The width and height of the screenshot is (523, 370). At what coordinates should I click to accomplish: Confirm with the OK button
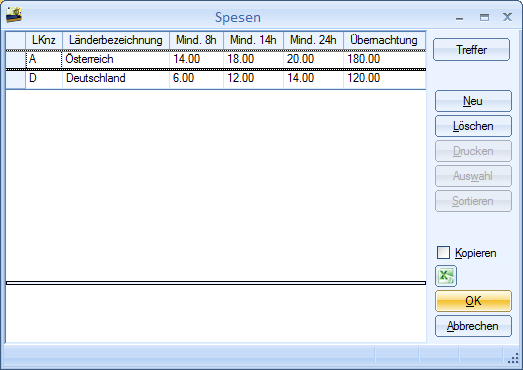[x=473, y=301]
